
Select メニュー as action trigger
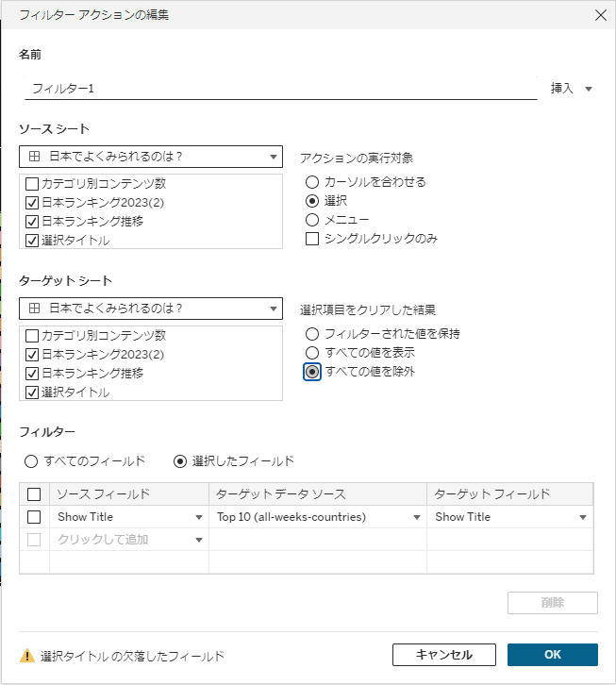tap(312, 220)
